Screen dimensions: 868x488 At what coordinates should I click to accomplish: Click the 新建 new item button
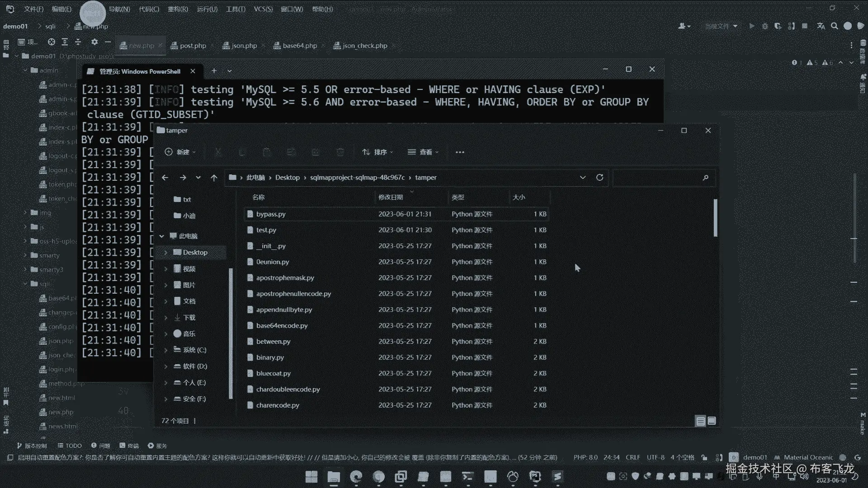(180, 152)
